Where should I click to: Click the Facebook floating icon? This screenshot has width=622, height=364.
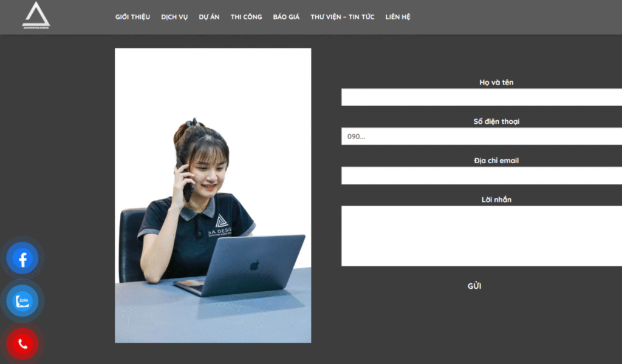click(x=22, y=259)
